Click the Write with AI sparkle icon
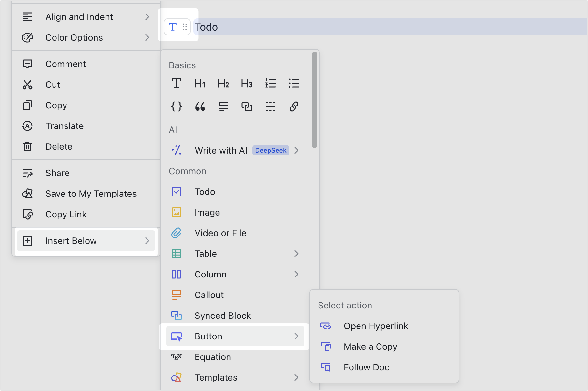This screenshot has width=588, height=391. click(x=177, y=150)
